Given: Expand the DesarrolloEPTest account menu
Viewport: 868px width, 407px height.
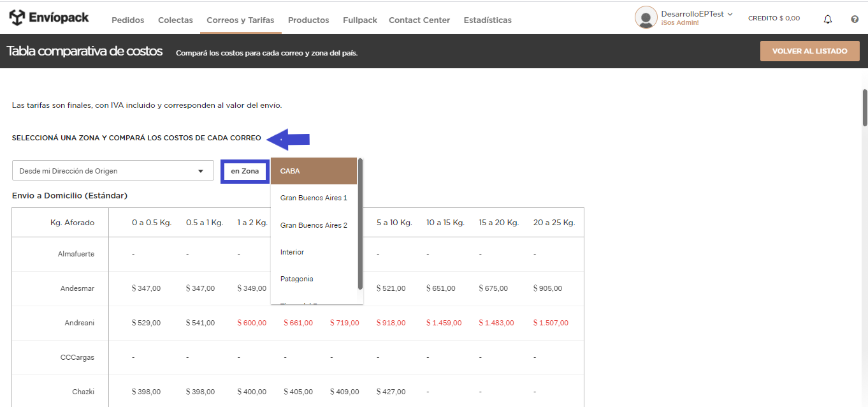Looking at the screenshot, I should 697,14.
